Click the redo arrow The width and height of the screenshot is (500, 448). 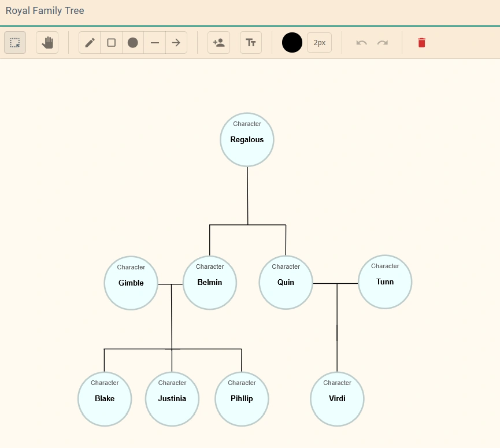[x=383, y=43]
